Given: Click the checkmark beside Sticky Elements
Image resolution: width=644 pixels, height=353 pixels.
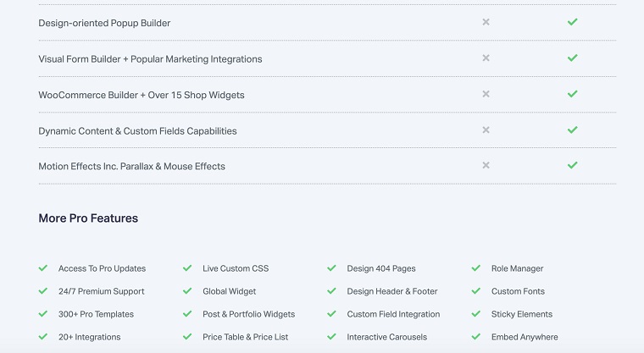Looking at the screenshot, I should click(x=476, y=314).
